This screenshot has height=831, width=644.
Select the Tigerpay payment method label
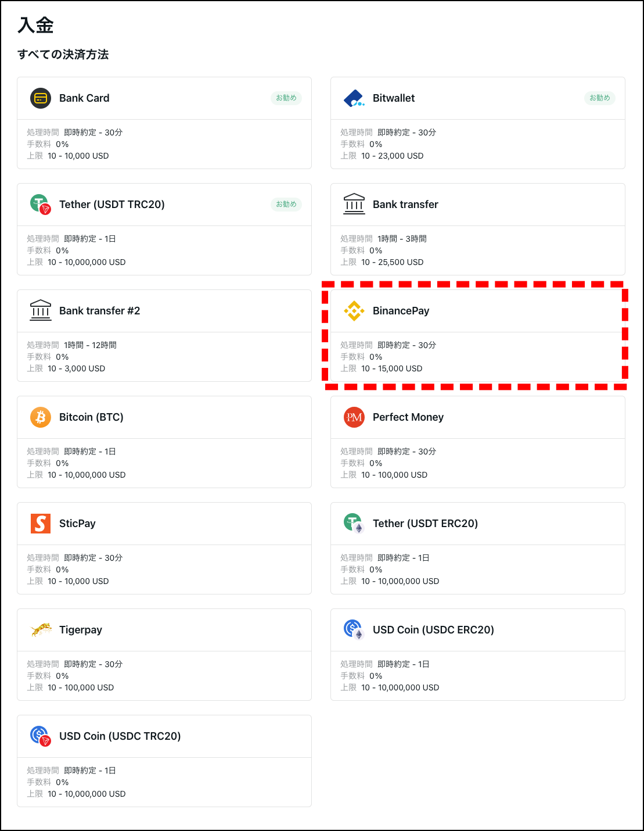81,630
